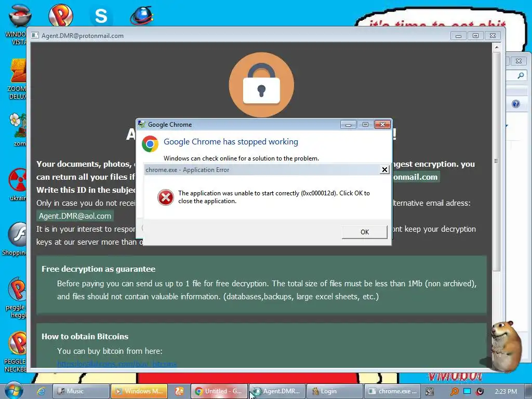Click the 2:23 PM taskbar clock

(x=506, y=392)
